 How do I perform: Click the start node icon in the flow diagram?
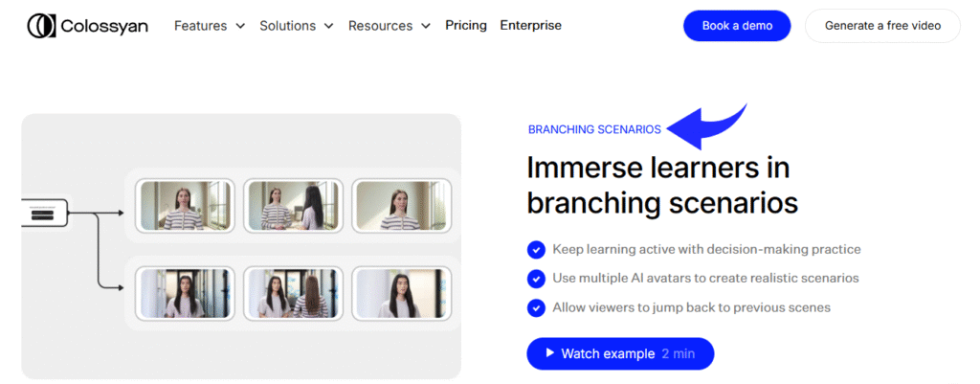coord(42,214)
